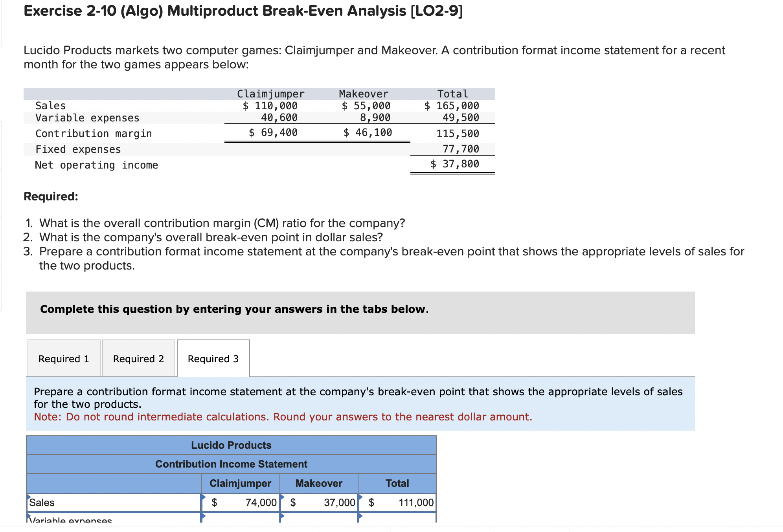Switch to the Required 1 tab
The image size is (783, 532).
[64, 359]
